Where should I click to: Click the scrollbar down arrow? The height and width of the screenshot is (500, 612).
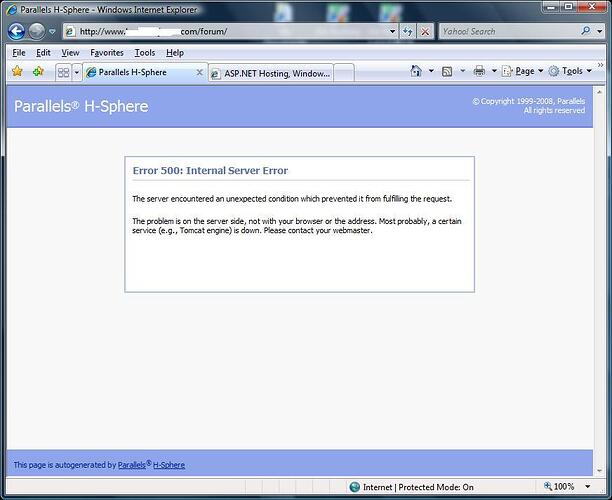pyautogui.click(x=600, y=471)
